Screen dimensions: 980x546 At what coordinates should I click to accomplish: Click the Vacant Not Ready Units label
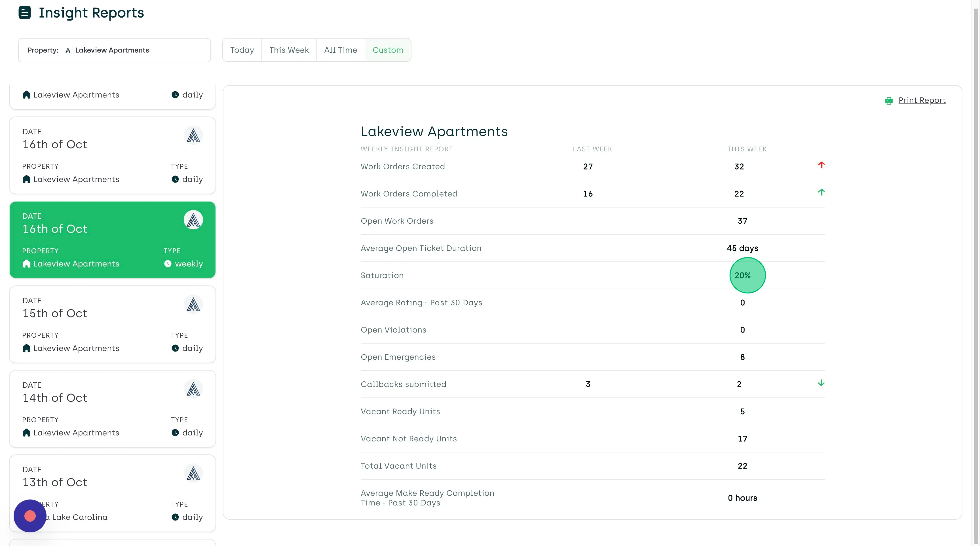click(x=409, y=439)
